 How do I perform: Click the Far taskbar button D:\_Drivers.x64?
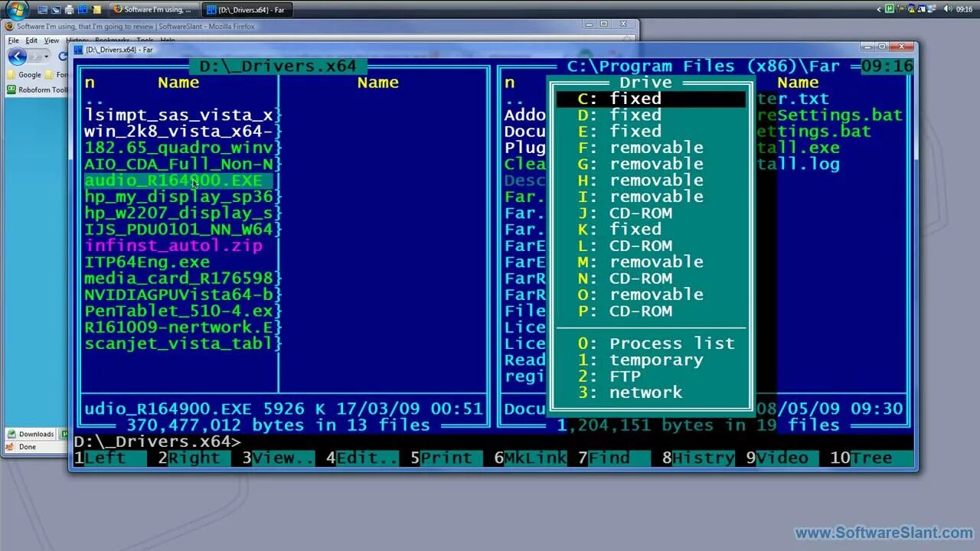(x=247, y=10)
